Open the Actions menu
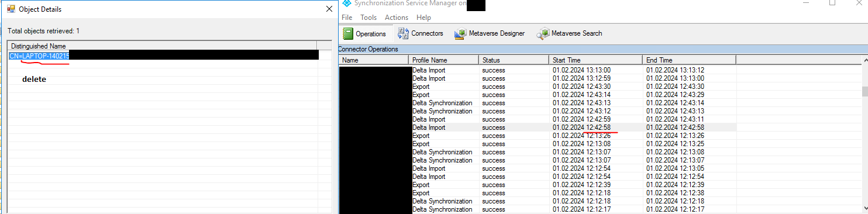This screenshot has width=868, height=214. pos(397,18)
